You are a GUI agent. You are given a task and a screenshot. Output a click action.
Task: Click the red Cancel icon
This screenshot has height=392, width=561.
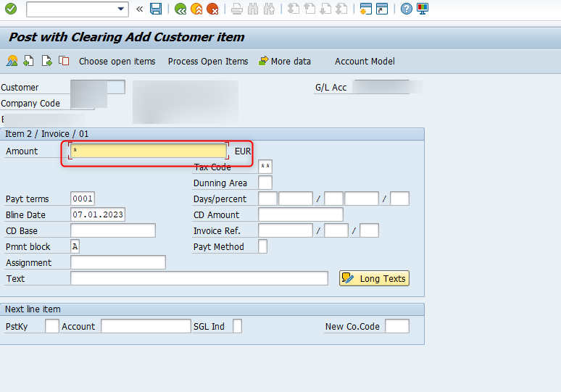212,9
